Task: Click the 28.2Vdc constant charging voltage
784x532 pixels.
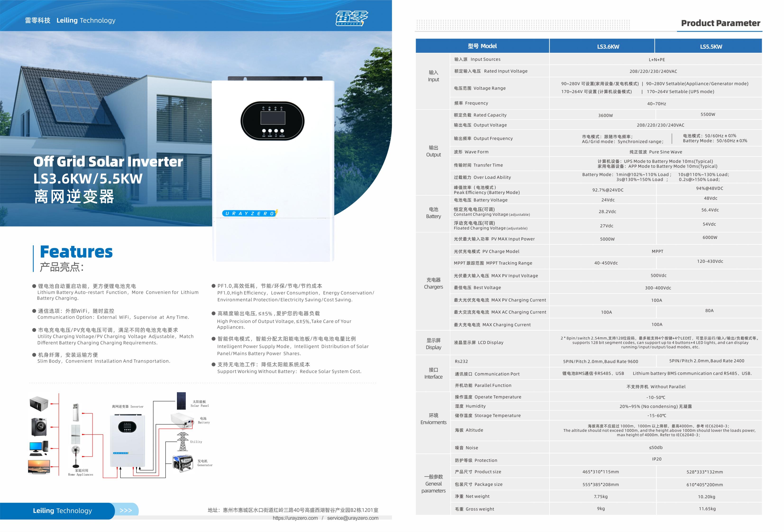Action: (607, 211)
